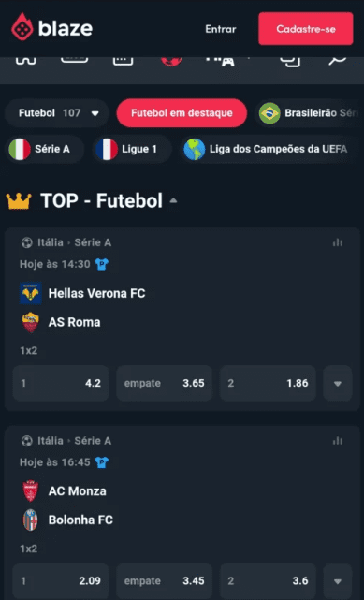Open statistics icon for AC Monza match
The width and height of the screenshot is (364, 600).
[x=338, y=441]
